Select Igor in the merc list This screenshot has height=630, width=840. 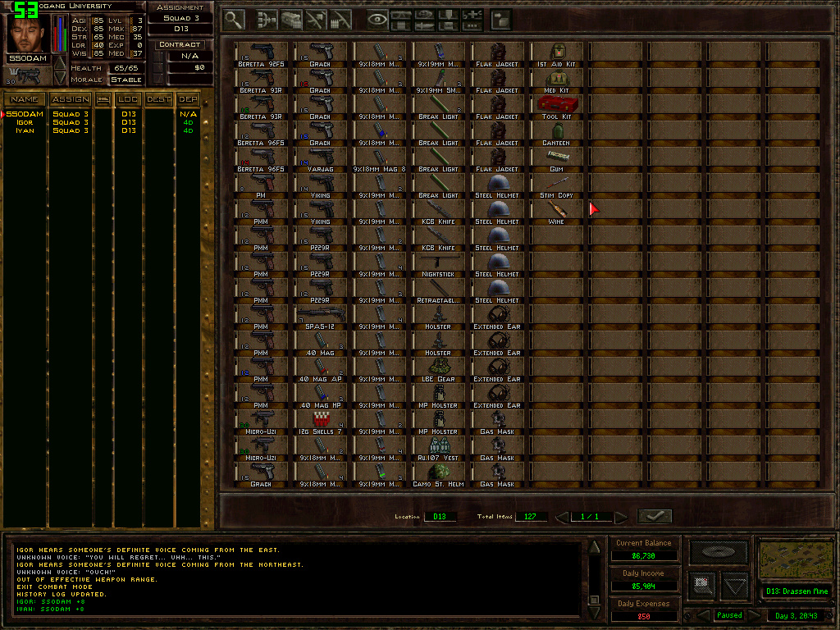pos(25,122)
